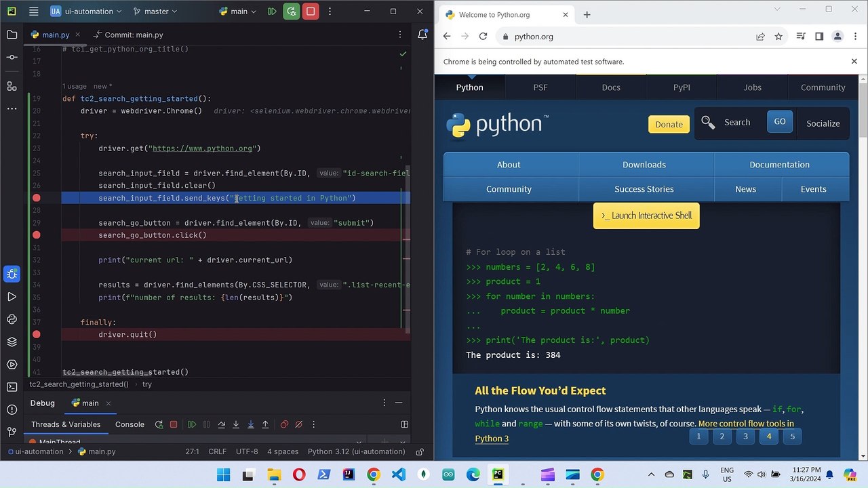This screenshot has height=488, width=868.
Task: Open Debug layout settings icon
Action: click(405, 424)
